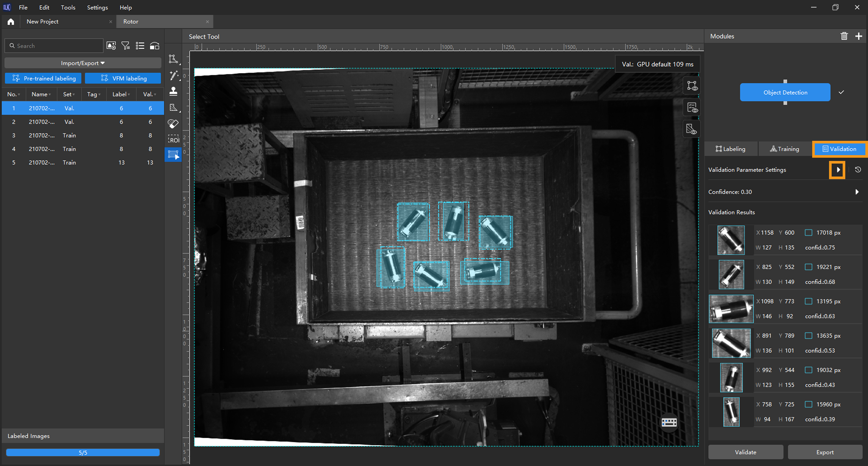Screen dimensions: 868x466
Task: Reset validation parameters with history icon
Action: point(858,169)
